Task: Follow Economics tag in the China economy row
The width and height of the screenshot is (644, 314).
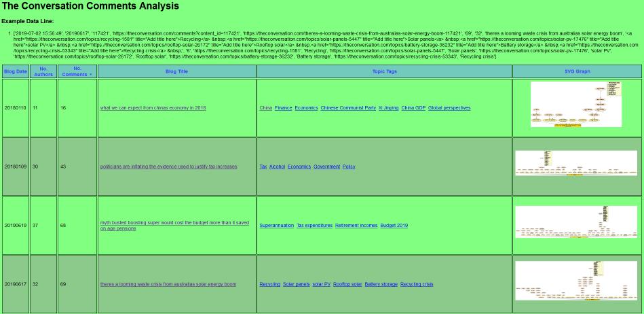Action: [x=307, y=108]
